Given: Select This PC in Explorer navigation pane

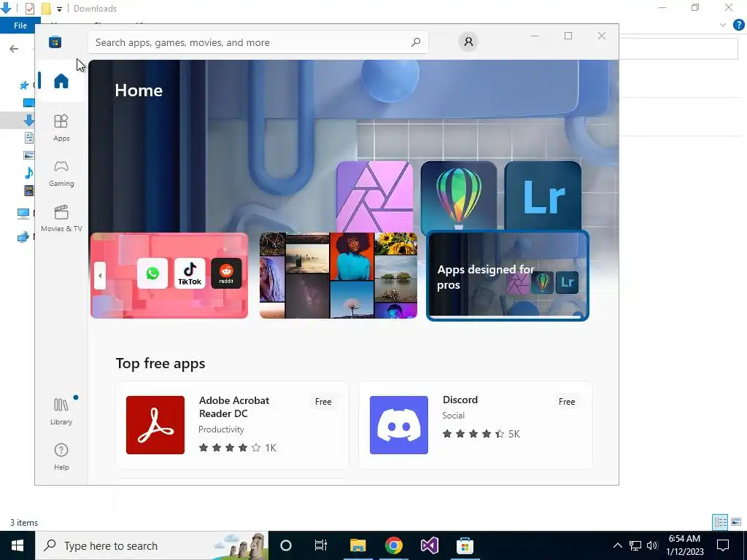Looking at the screenshot, I should (x=23, y=213).
